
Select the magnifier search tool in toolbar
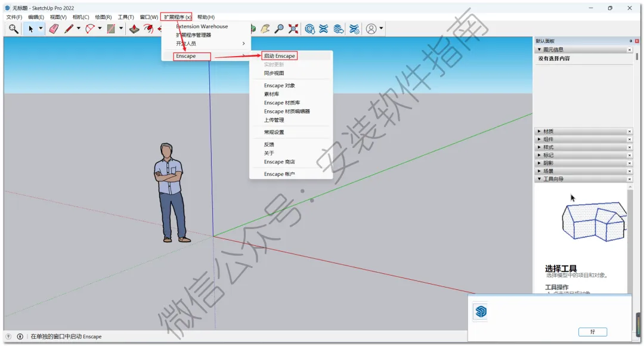click(x=14, y=29)
